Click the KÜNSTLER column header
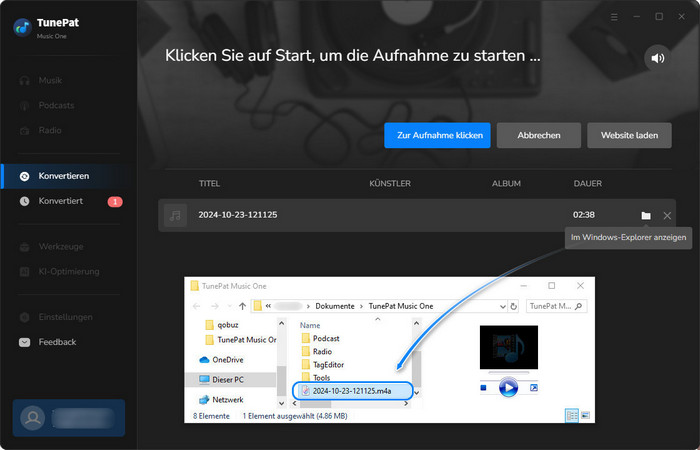This screenshot has height=450, width=700. 390,183
